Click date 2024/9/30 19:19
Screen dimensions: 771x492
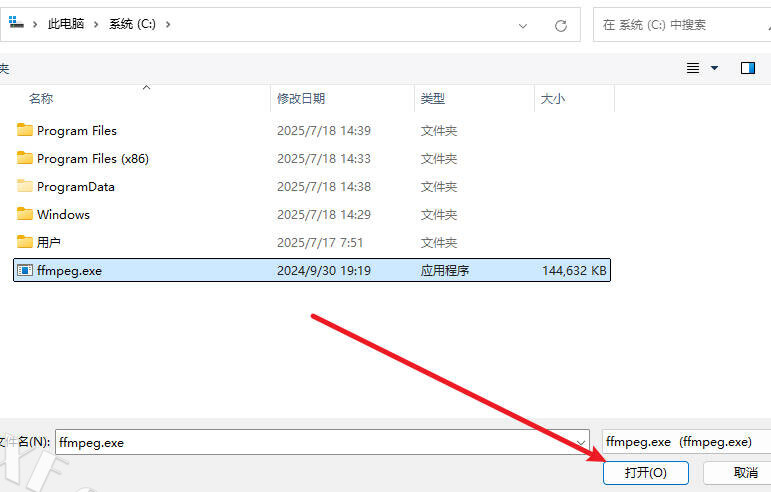pos(324,270)
